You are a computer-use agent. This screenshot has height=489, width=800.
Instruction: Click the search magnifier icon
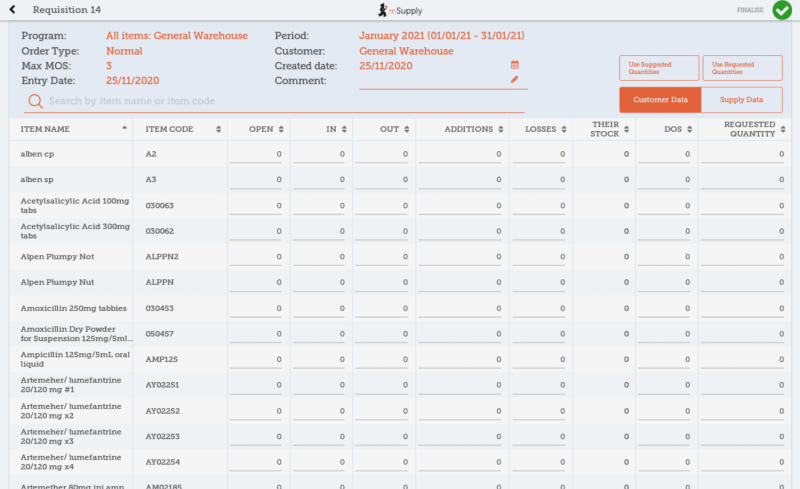coord(35,101)
